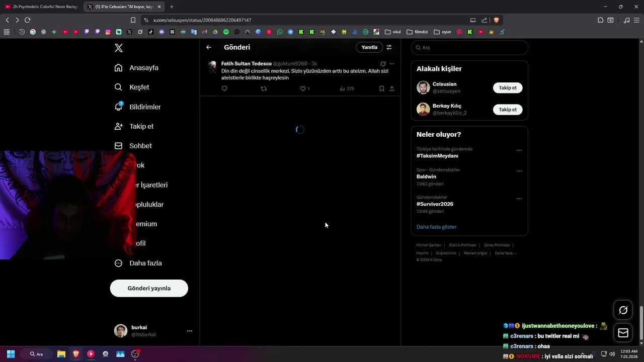This screenshot has width=644, height=362.
Task: Click the Brave icon in the taskbar
Action: point(76,354)
